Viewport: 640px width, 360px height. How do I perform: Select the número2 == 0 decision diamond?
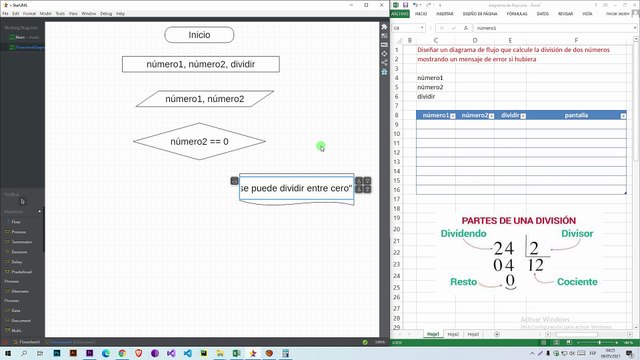199,142
